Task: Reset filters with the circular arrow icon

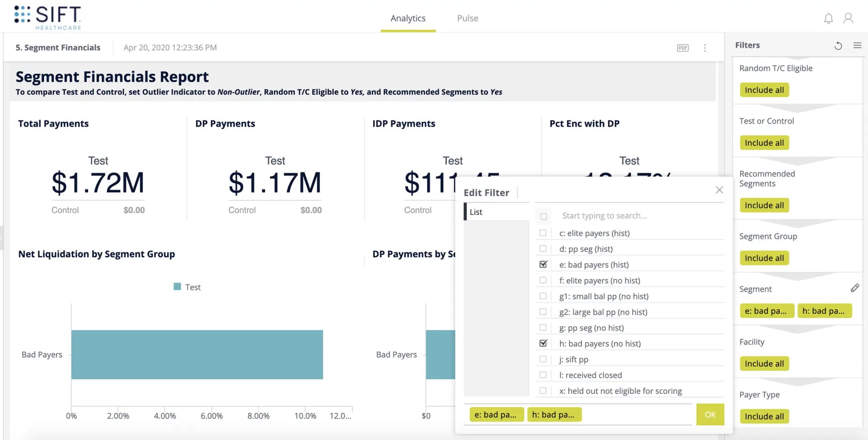Action: [839, 46]
